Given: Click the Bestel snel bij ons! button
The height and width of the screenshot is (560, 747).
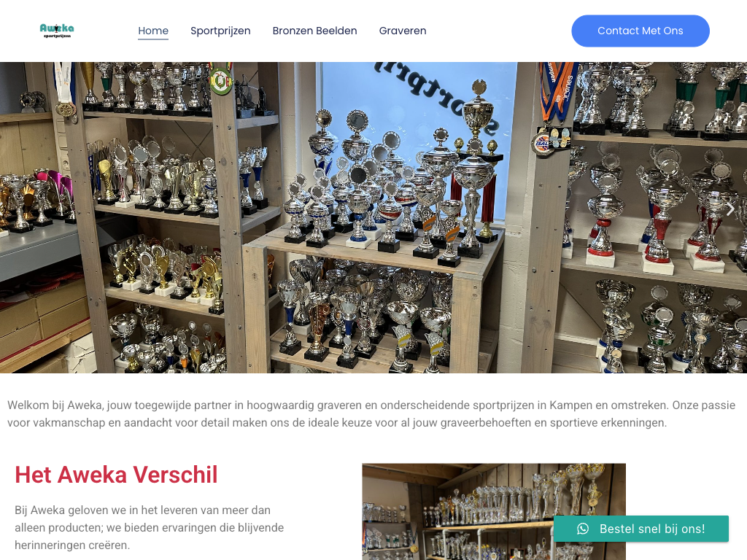Looking at the screenshot, I should (640, 529).
